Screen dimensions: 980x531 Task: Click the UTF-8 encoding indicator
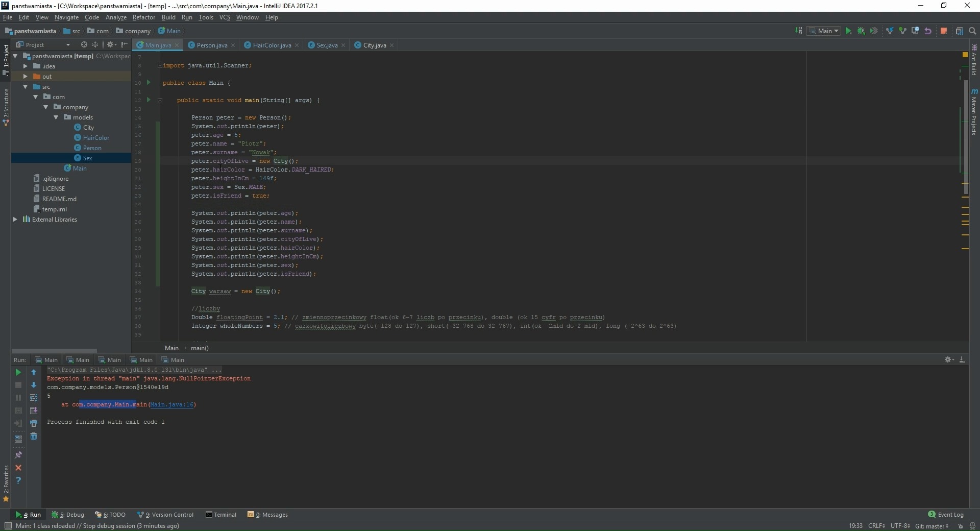click(x=899, y=526)
